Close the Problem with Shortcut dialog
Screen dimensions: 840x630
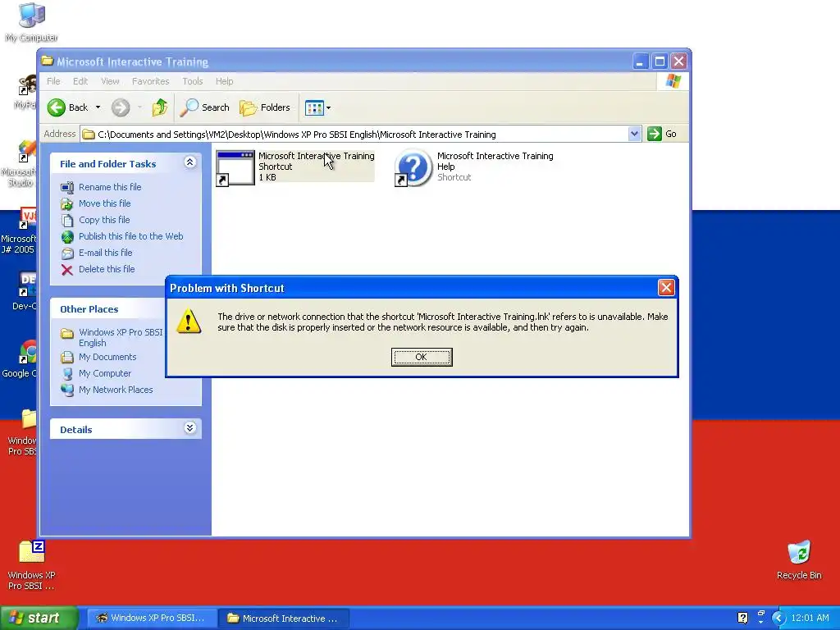[666, 288]
